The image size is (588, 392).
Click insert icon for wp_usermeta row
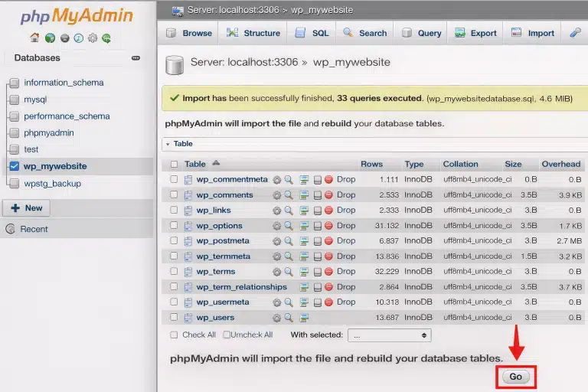click(x=304, y=302)
